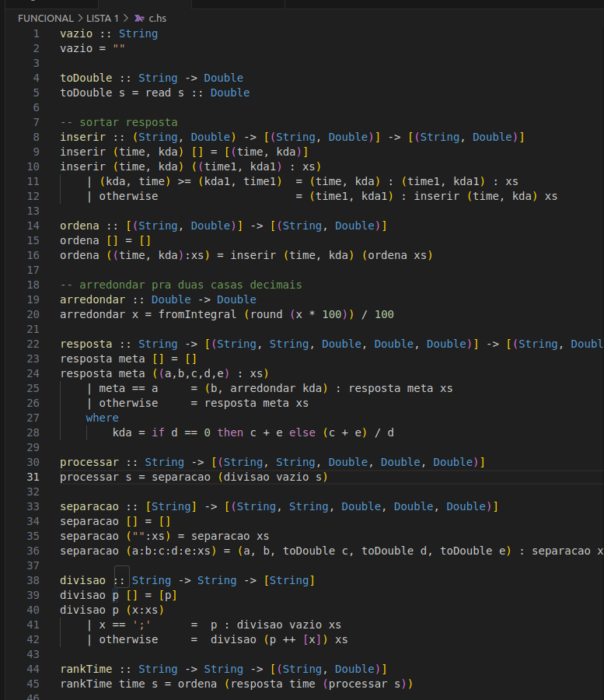Open the LISTA 1 breadcrumb folder
This screenshot has height=700, width=604.
[x=103, y=19]
